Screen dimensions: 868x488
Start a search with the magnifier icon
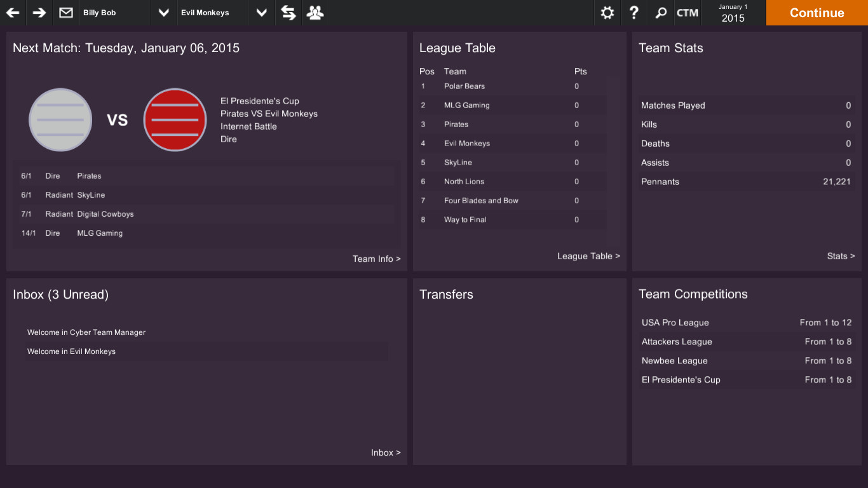pos(660,12)
